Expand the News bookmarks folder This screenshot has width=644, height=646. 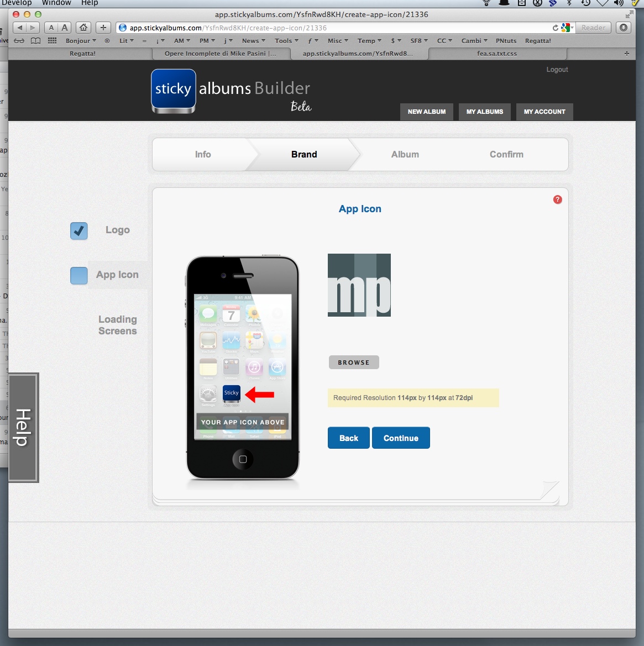[x=253, y=41]
